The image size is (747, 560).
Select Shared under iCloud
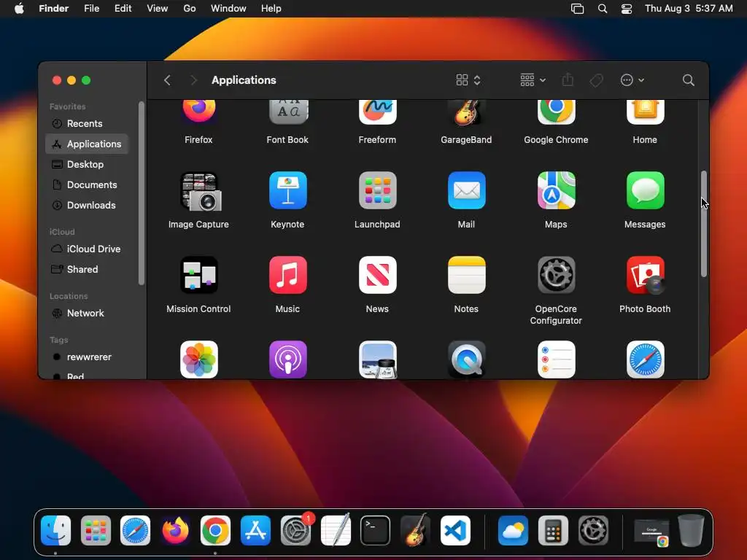point(88,270)
